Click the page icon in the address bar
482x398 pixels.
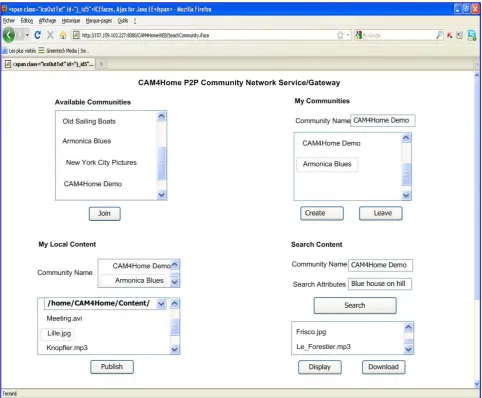[76, 35]
